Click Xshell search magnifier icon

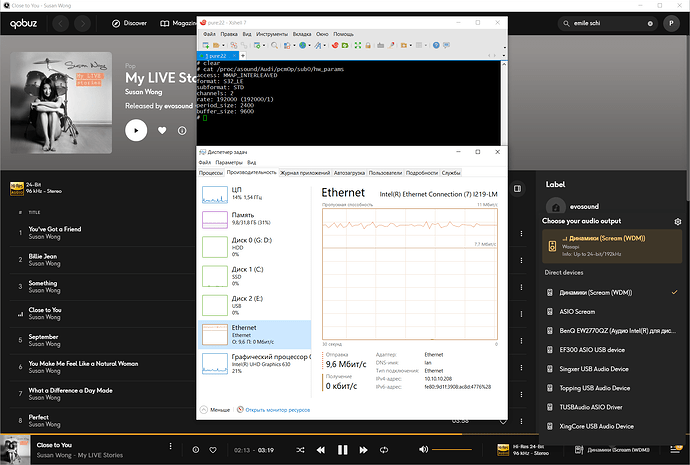pyautogui.click(x=274, y=45)
